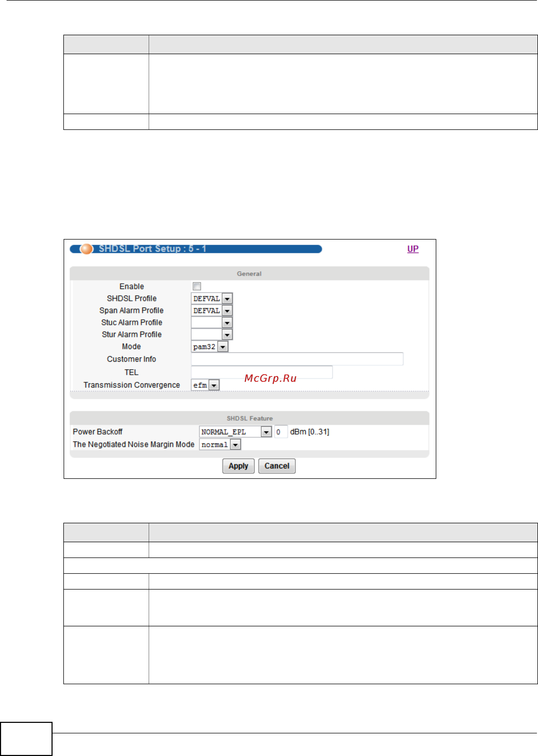Follow the UP link
Image resolution: width=538 pixels, height=756 pixels.
[413, 249]
